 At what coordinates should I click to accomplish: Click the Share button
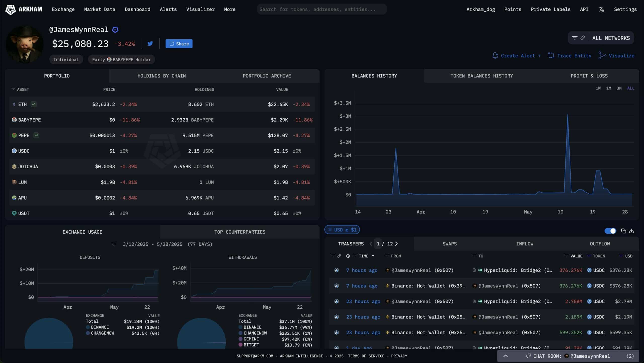click(179, 44)
